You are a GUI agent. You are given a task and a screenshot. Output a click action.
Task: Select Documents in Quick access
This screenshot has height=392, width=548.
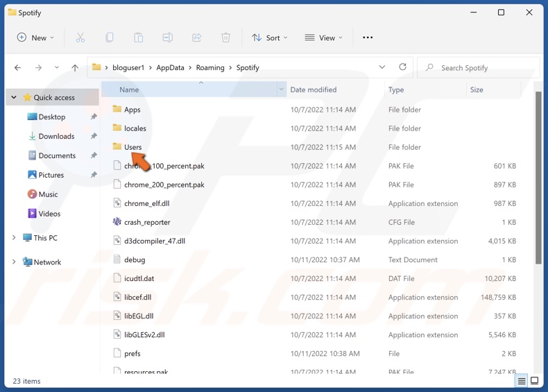(57, 155)
